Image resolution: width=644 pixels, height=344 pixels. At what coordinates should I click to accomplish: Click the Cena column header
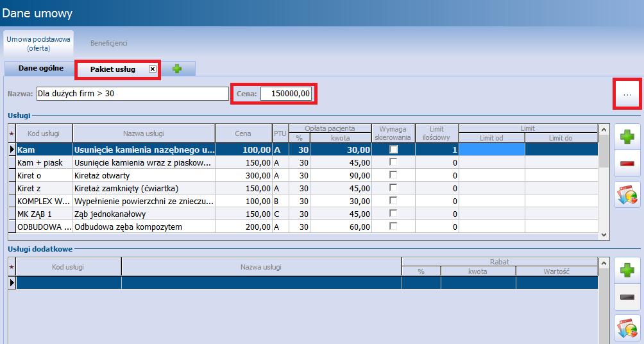point(244,133)
